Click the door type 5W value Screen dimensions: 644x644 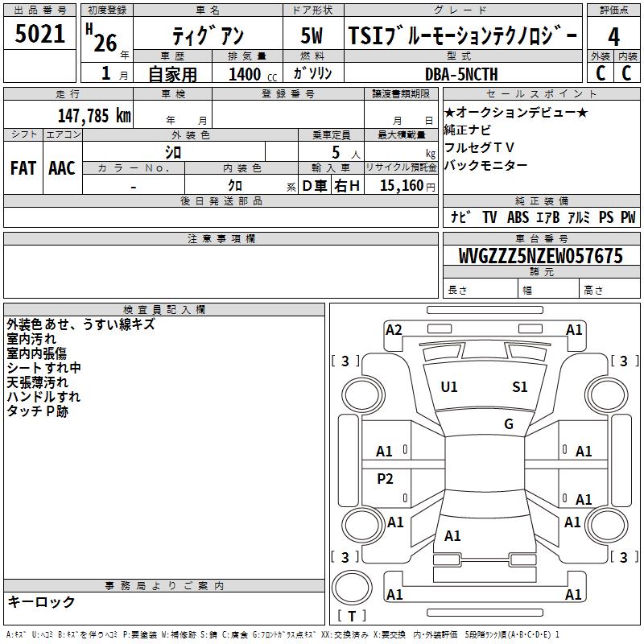(x=312, y=35)
